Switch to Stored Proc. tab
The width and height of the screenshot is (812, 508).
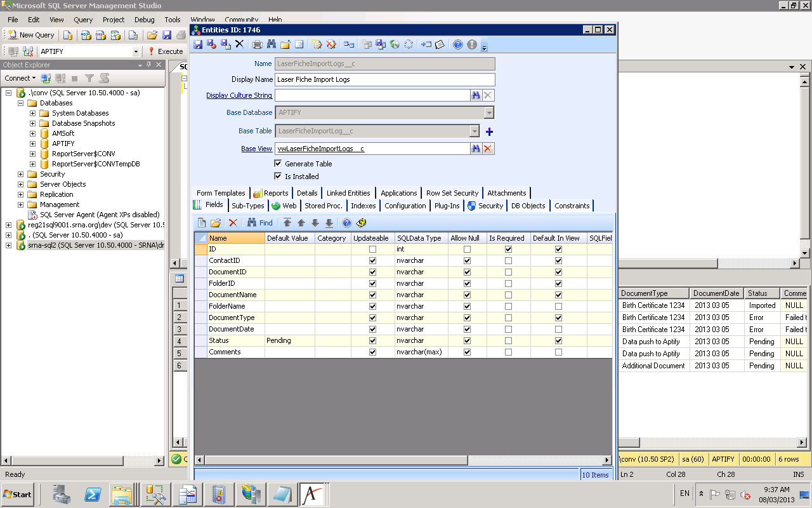click(x=324, y=205)
